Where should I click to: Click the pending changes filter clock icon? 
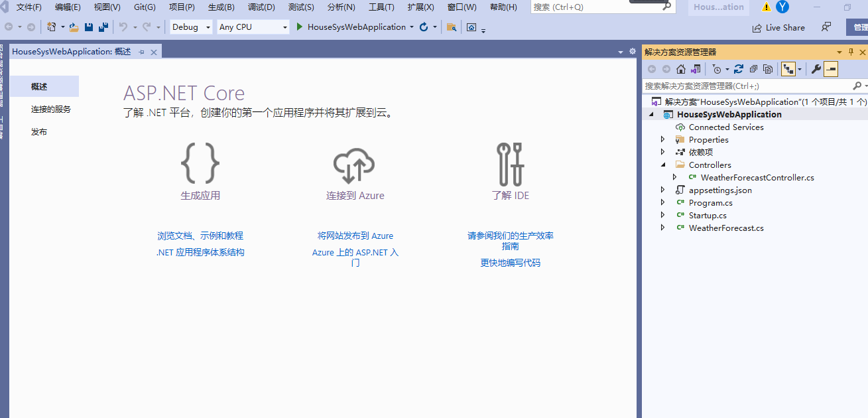coord(716,69)
